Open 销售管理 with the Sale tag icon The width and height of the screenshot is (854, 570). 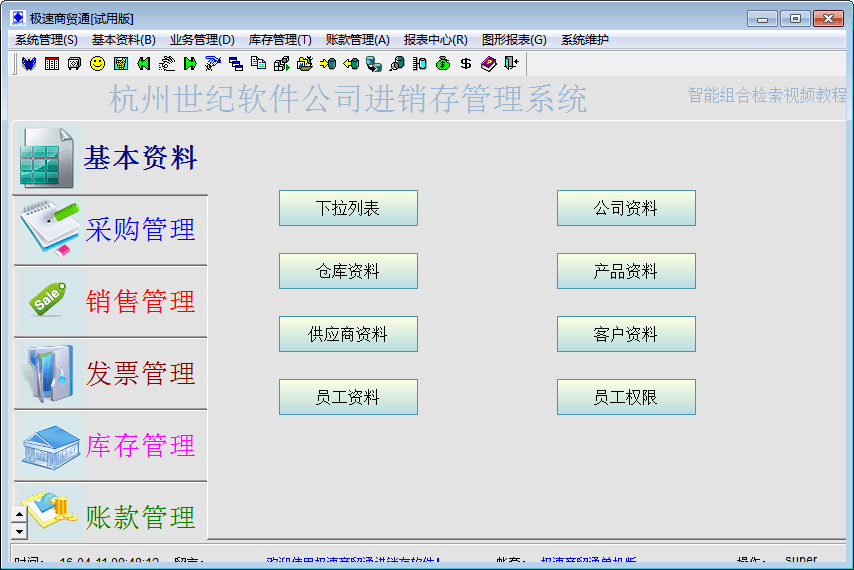[109, 301]
